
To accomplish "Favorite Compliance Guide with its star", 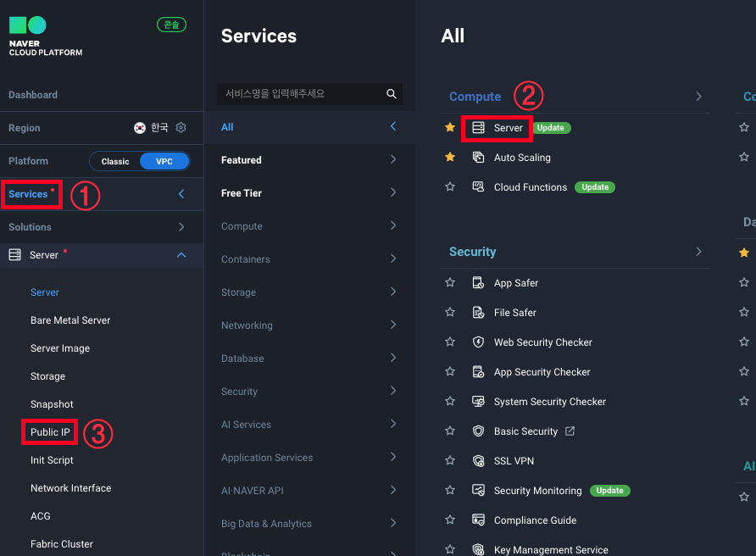I will point(450,520).
